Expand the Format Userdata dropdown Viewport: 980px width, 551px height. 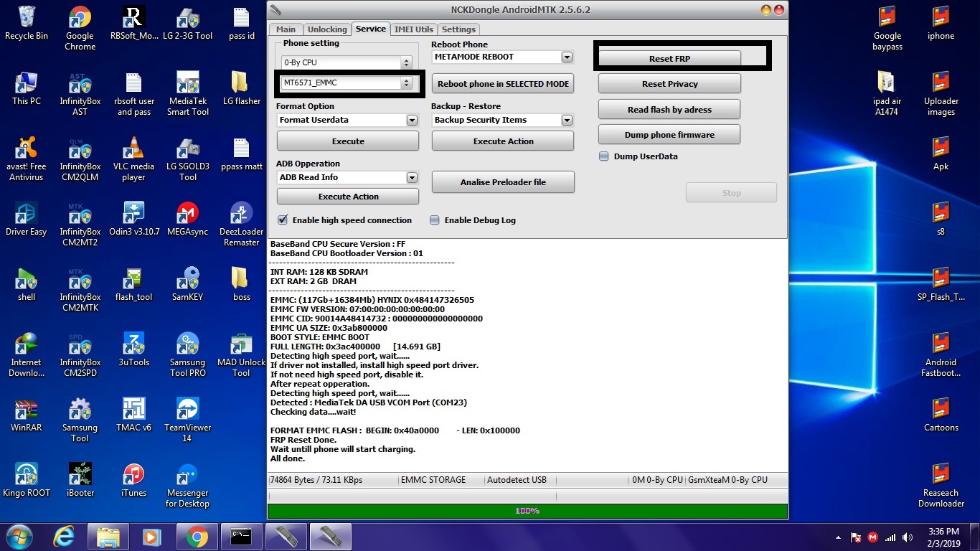coord(412,120)
